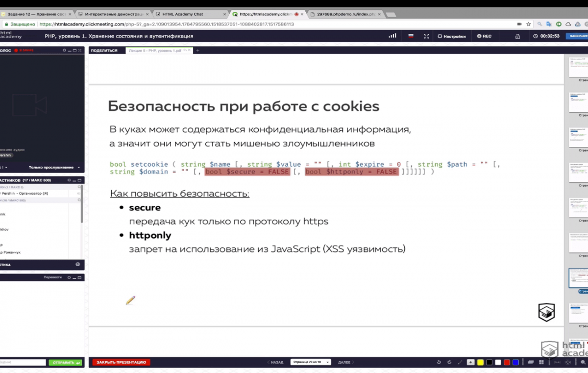Click the browser address bar URL

(x=167, y=24)
